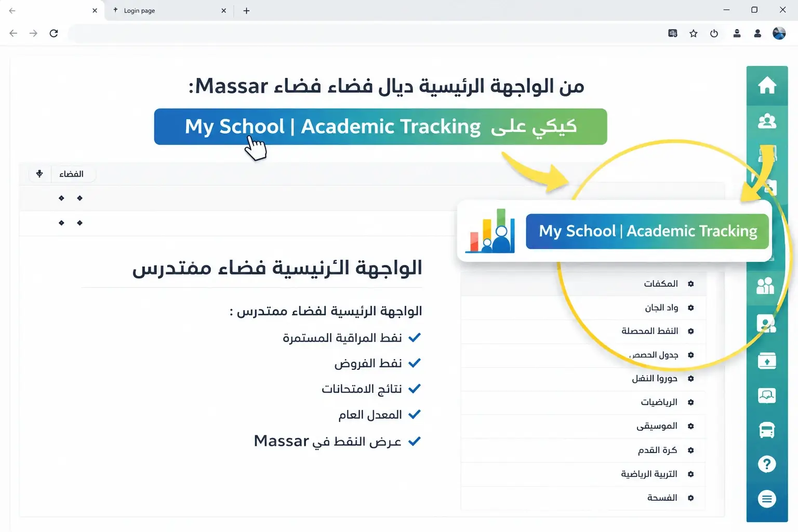The width and height of the screenshot is (798, 532).
Task: Click the users group icon below Home
Action: [x=767, y=121]
